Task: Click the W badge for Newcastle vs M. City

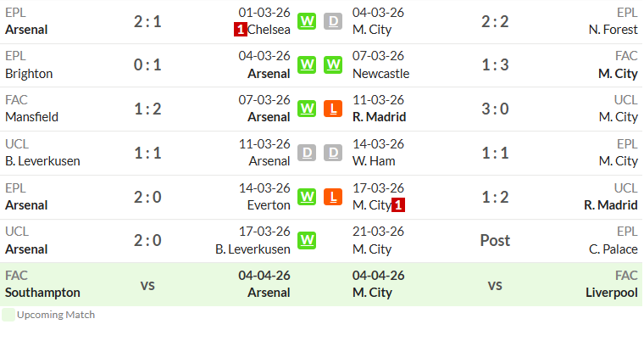Action: pos(333,65)
